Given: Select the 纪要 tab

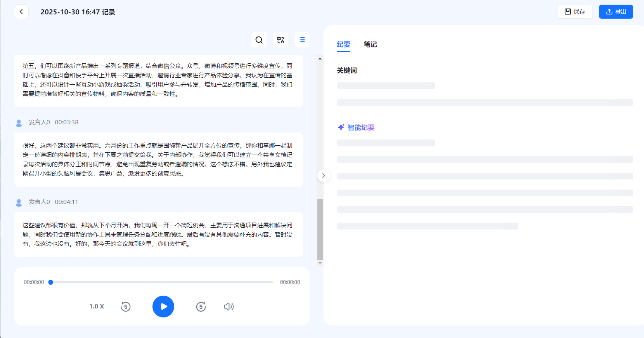Looking at the screenshot, I should click(x=343, y=44).
